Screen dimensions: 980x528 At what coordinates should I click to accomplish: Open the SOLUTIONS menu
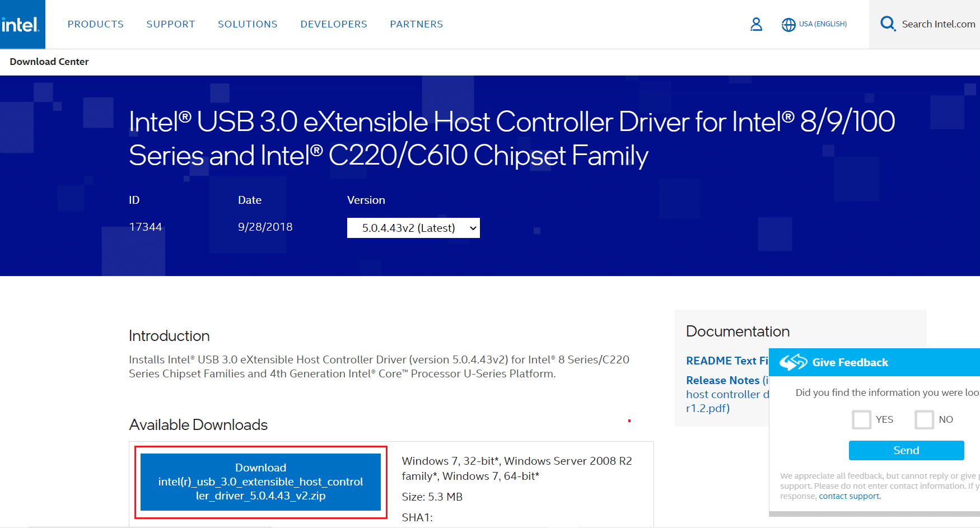coord(248,24)
